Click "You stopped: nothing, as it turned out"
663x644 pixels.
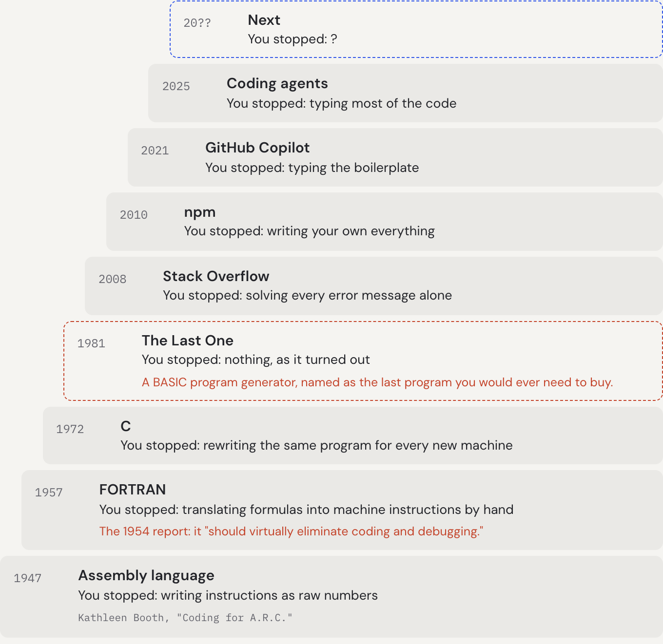tap(256, 360)
